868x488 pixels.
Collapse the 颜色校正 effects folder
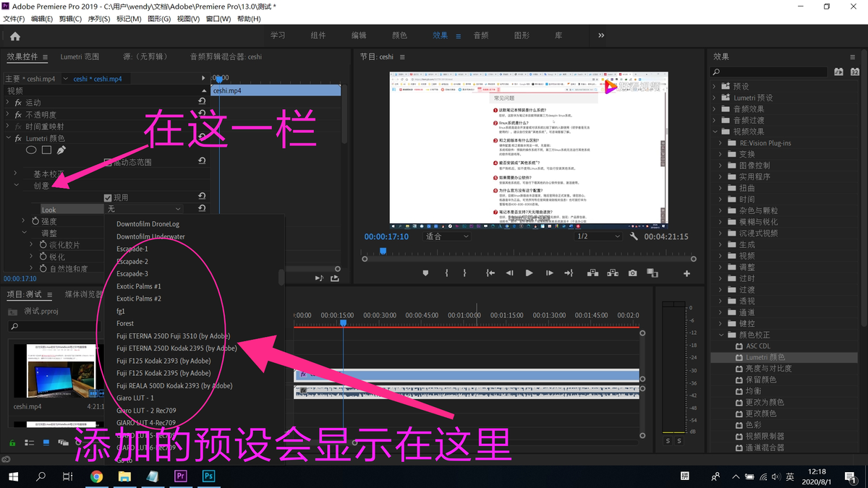(721, 335)
